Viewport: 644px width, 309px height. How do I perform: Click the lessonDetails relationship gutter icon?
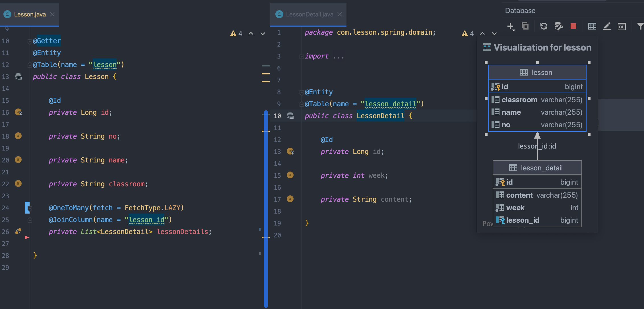point(18,231)
